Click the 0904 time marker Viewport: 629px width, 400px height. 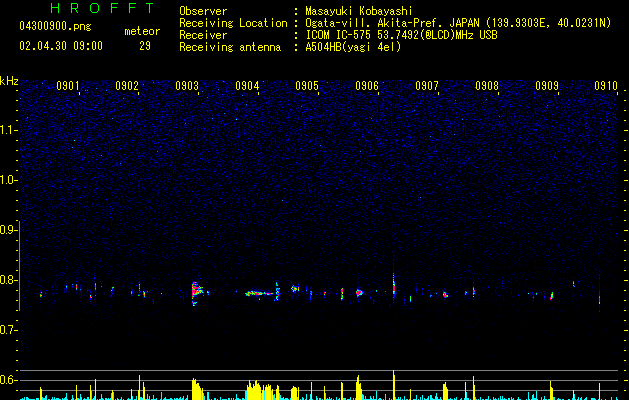247,86
